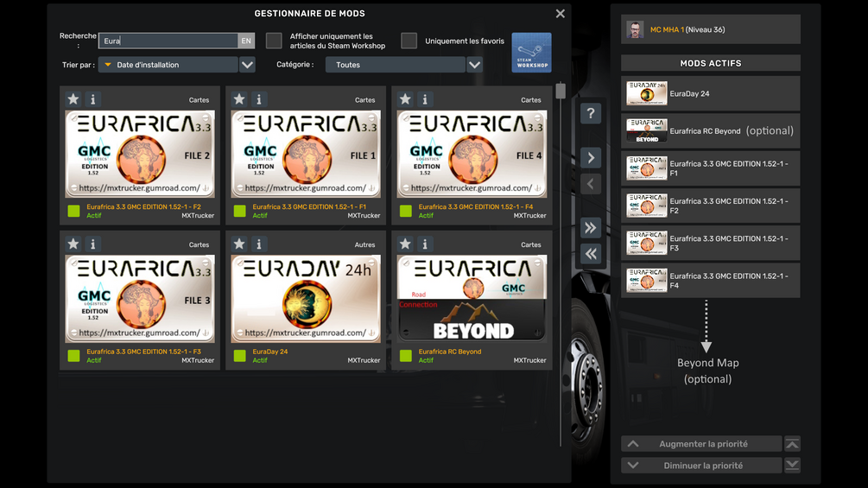Image resolution: width=868 pixels, height=488 pixels.
Task: Click Augmenter la priorité button
Action: [x=701, y=444]
